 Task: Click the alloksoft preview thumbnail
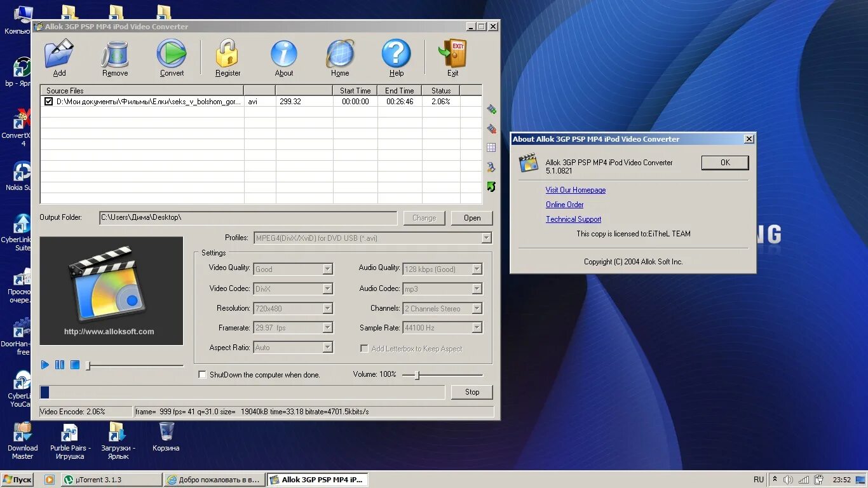pyautogui.click(x=111, y=291)
